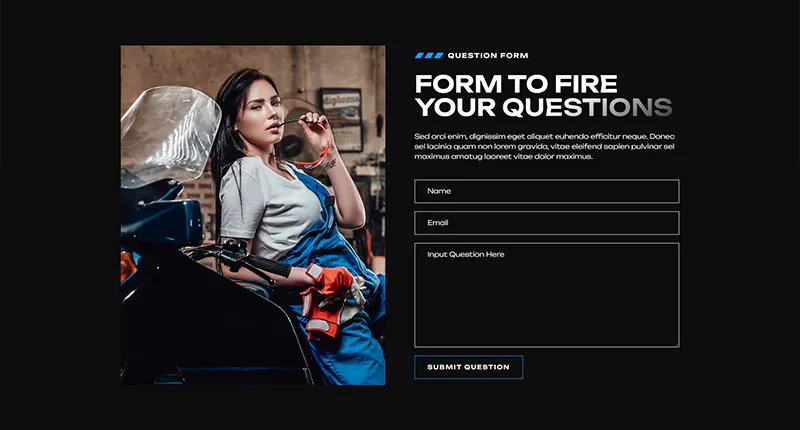Screen dimensions: 800x430
Task: Click the Your Questions heading line
Action: (x=543, y=107)
